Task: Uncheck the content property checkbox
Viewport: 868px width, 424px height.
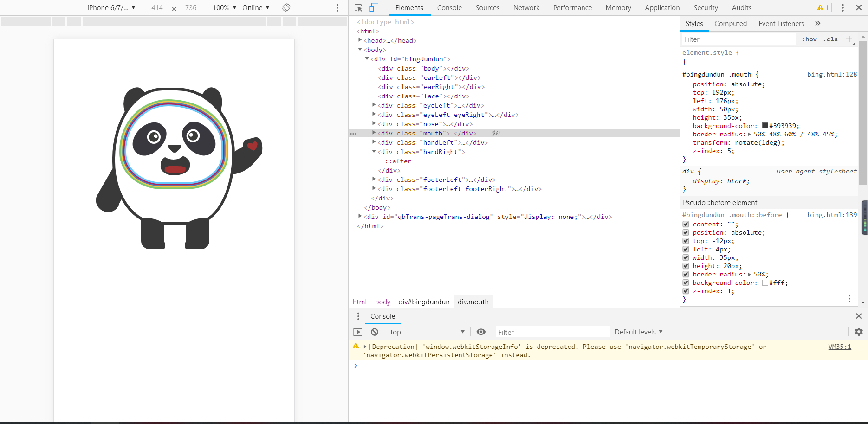Action: (686, 225)
